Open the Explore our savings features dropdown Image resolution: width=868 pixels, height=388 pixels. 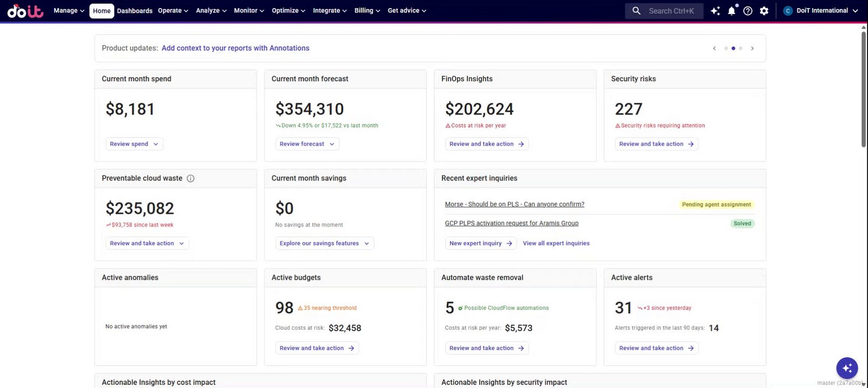point(324,244)
